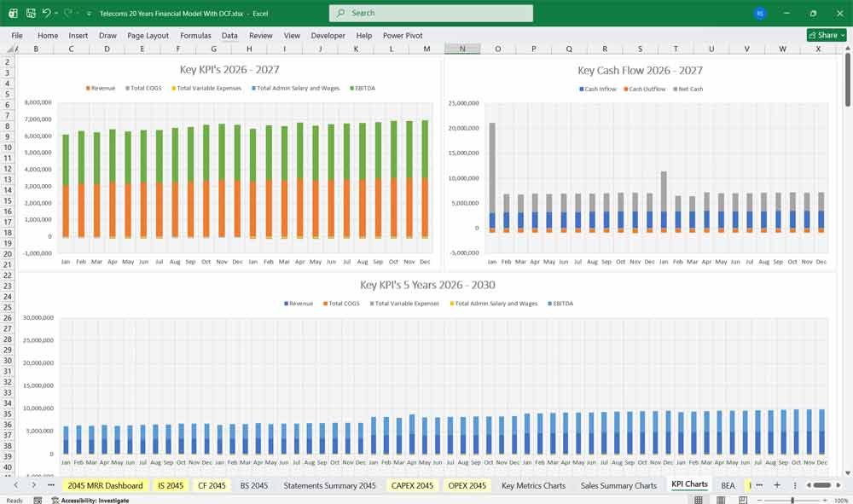
Task: Switch to Page Layout view icon
Action: (721, 501)
